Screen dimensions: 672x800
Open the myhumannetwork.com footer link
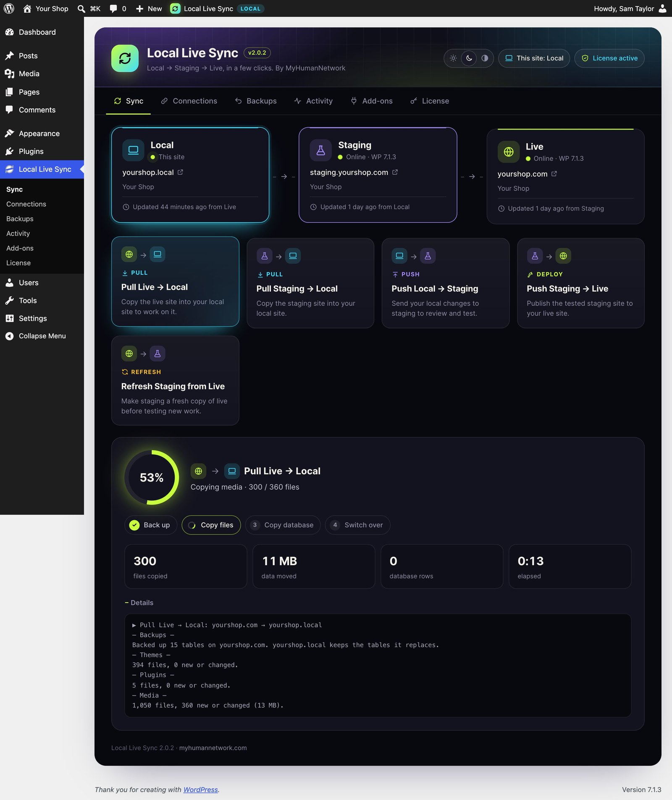point(213,748)
